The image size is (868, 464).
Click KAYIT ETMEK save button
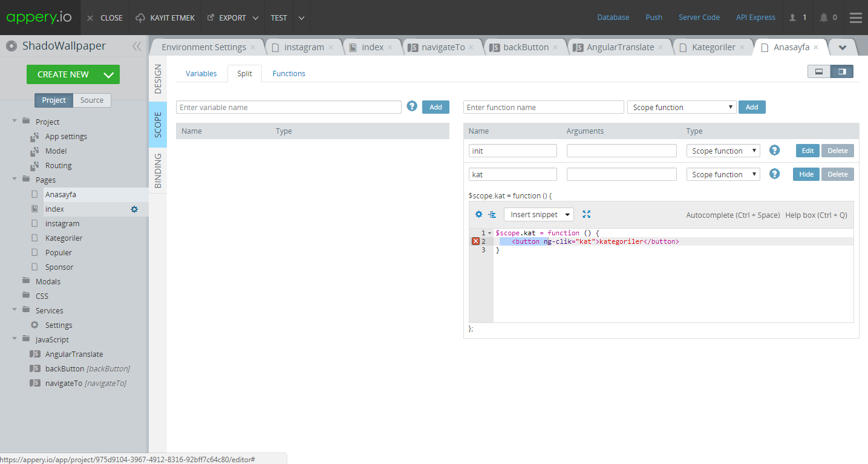165,18
